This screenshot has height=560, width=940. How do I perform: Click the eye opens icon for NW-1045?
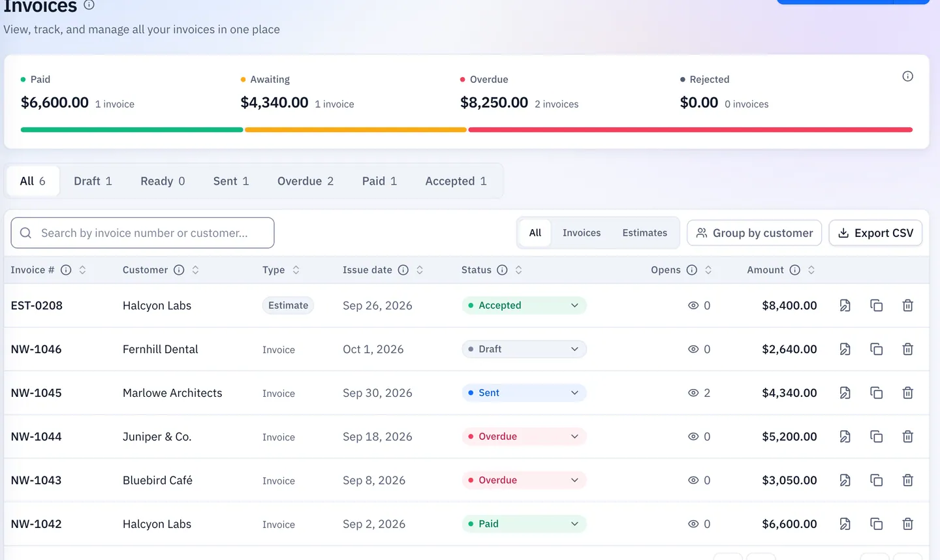tap(693, 393)
